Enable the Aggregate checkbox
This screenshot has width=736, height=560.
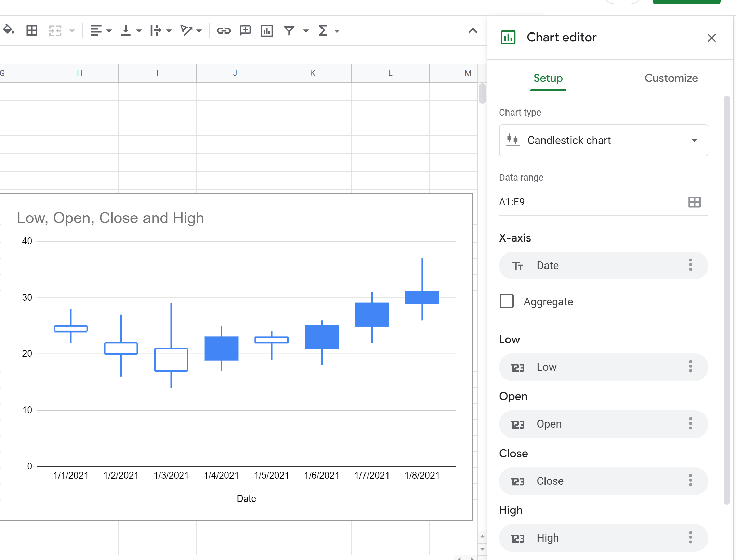click(x=507, y=301)
